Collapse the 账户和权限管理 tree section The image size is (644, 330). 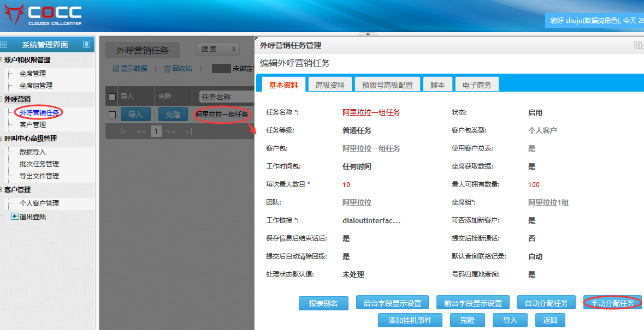tap(2, 60)
